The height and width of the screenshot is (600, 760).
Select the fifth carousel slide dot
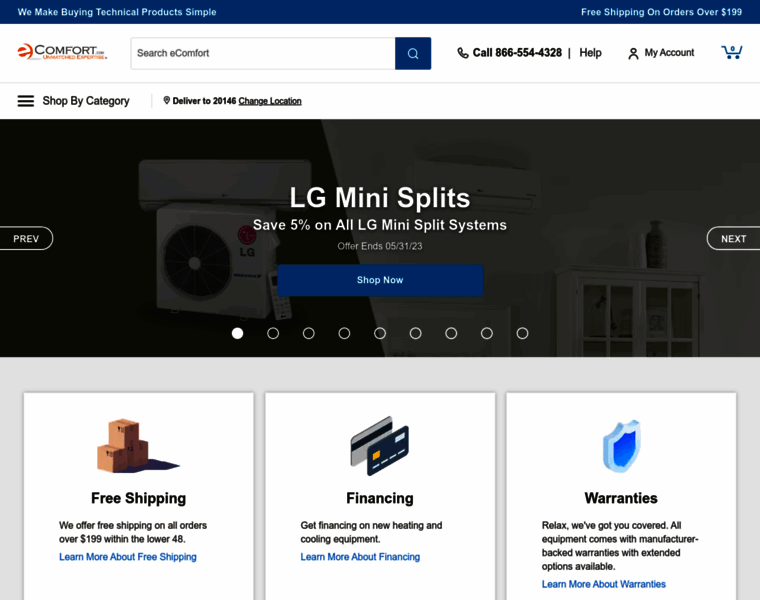[x=380, y=333]
